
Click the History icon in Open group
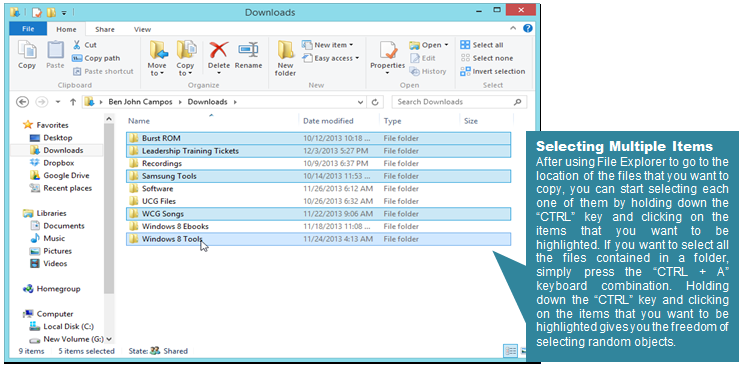coord(415,71)
